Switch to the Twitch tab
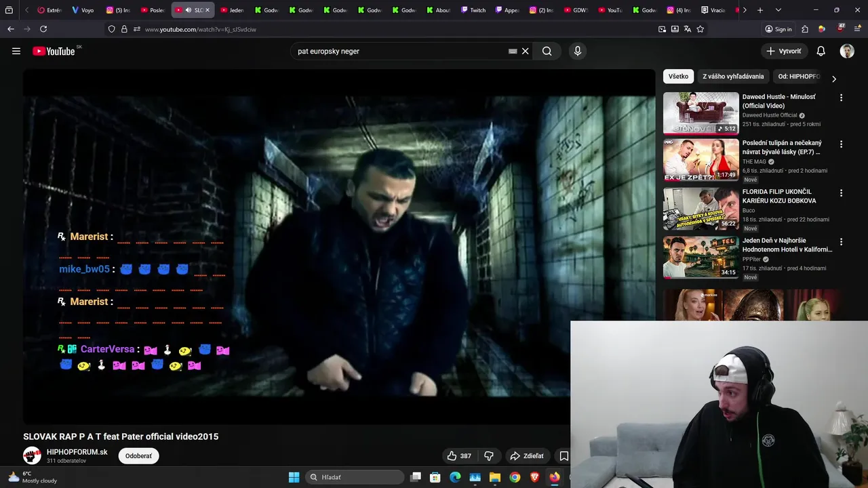The image size is (868, 488). (x=473, y=10)
